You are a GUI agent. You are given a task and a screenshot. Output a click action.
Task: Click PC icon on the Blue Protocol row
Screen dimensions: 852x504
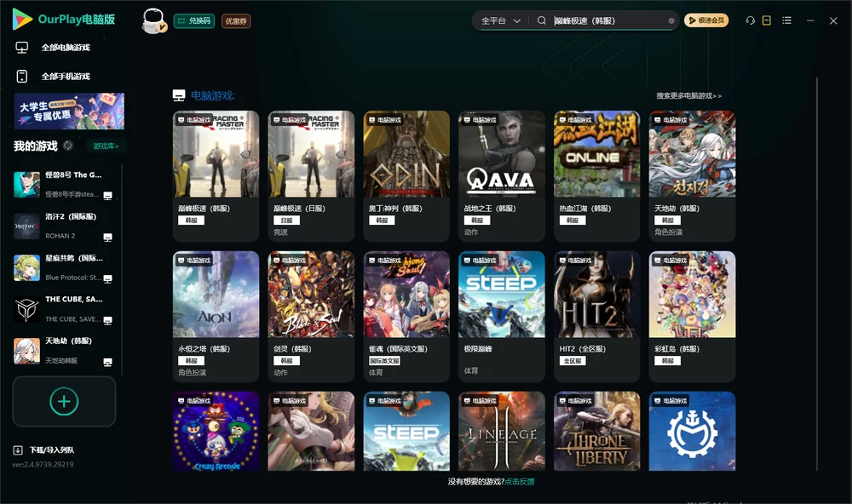(108, 279)
